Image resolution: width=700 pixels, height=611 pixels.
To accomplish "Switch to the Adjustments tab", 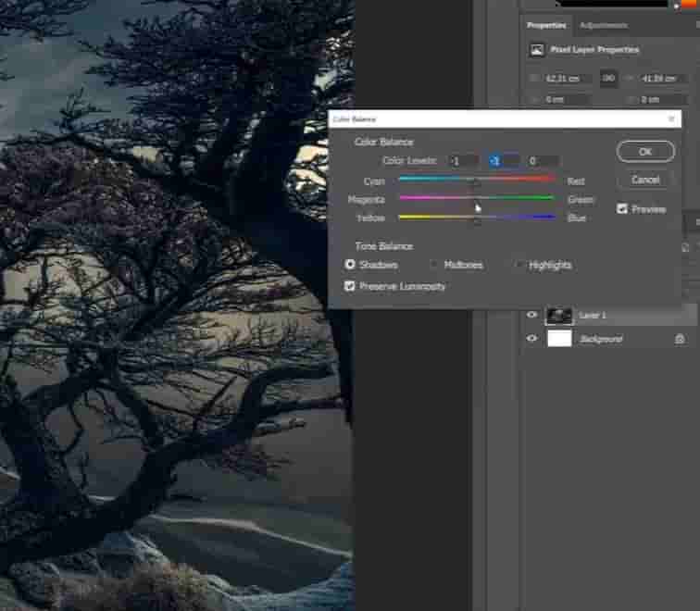I will point(603,26).
